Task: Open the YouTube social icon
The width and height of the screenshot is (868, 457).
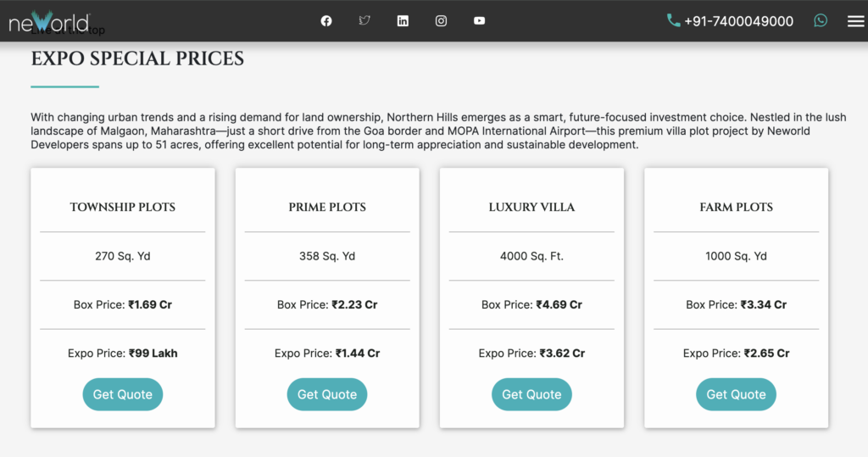Action: pos(479,21)
